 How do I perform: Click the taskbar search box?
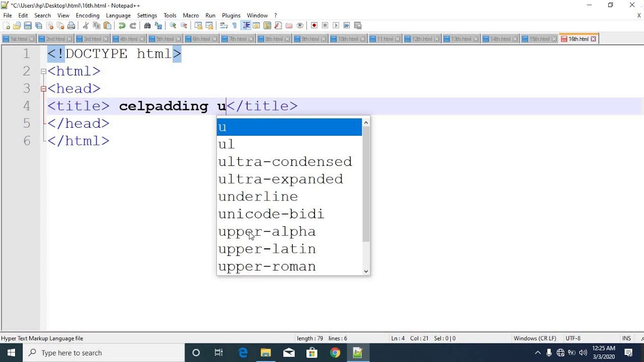point(105,353)
